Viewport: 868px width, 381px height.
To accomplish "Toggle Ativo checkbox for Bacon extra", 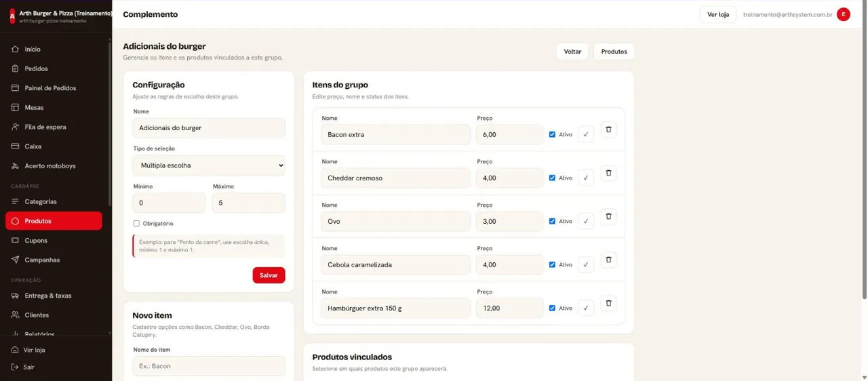I will point(552,134).
